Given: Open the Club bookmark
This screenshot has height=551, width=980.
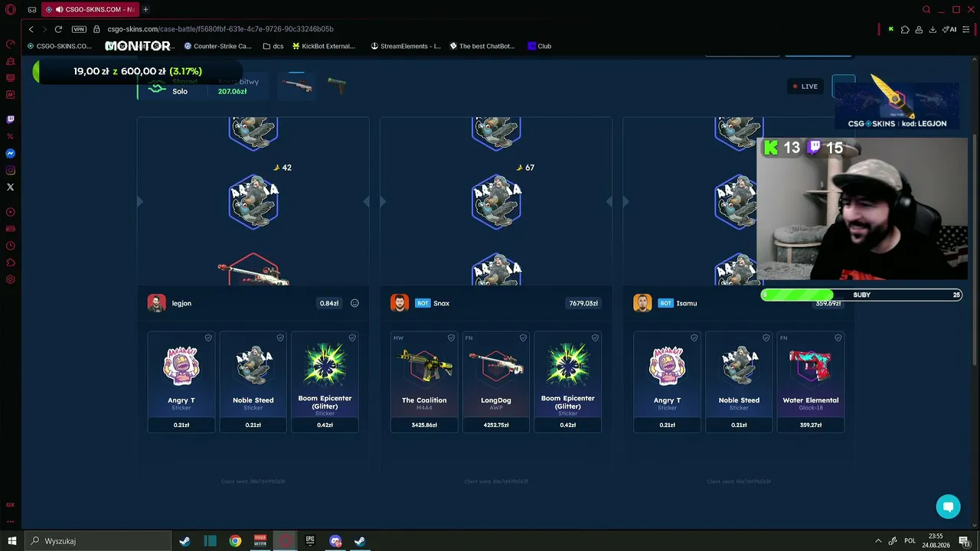Looking at the screenshot, I should [x=540, y=46].
